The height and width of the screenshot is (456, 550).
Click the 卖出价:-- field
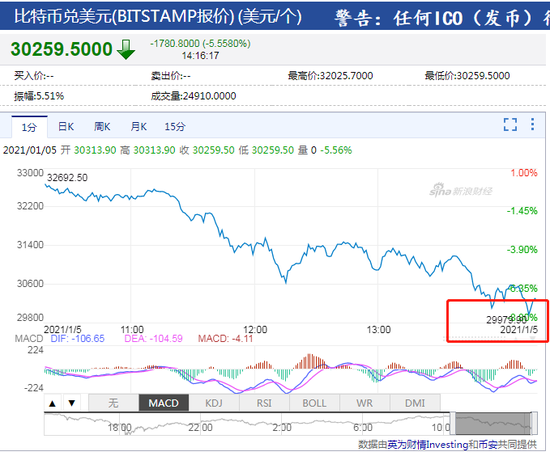click(x=170, y=75)
